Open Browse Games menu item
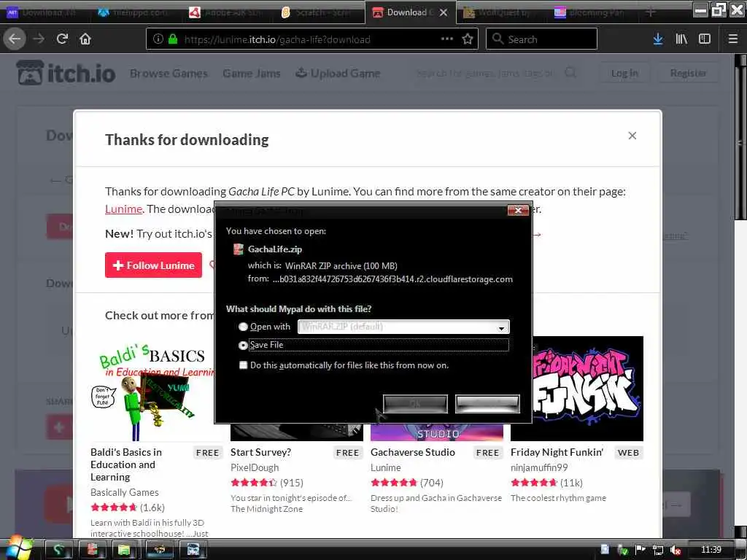747x560 pixels. click(169, 74)
